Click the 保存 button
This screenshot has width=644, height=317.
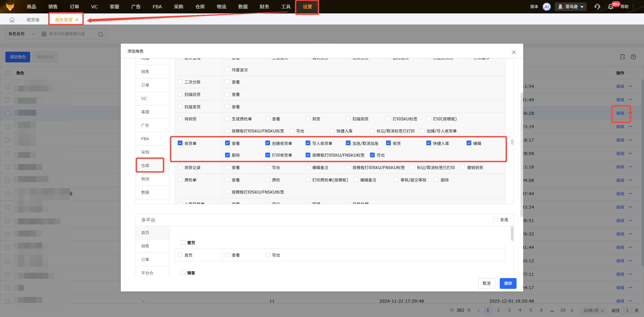pyautogui.click(x=508, y=283)
